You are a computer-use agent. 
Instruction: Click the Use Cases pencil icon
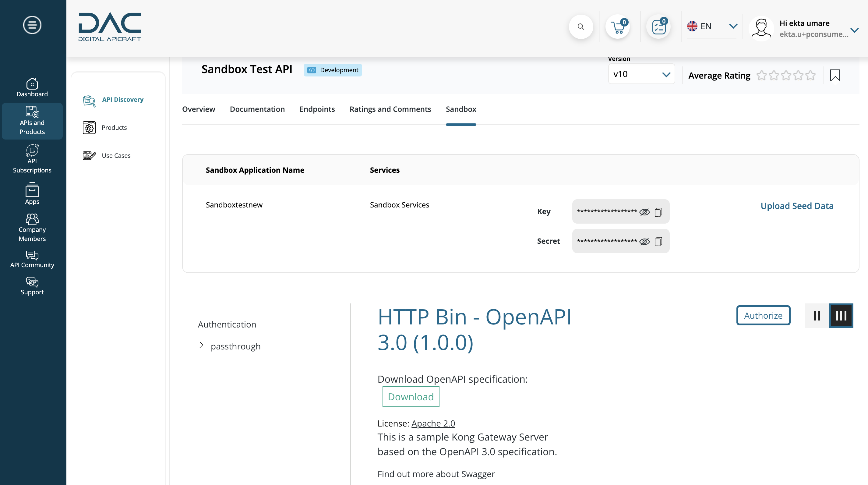(89, 156)
